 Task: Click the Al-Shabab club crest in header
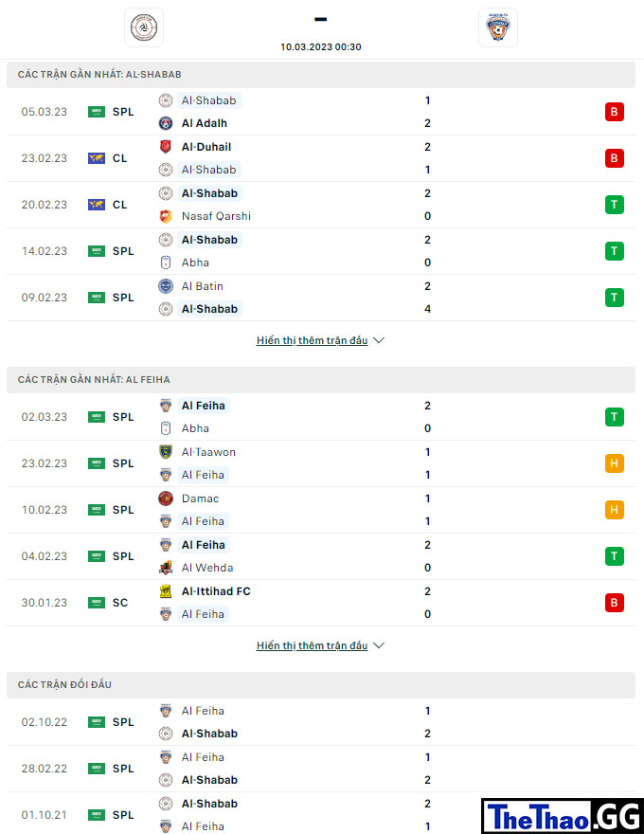[144, 27]
